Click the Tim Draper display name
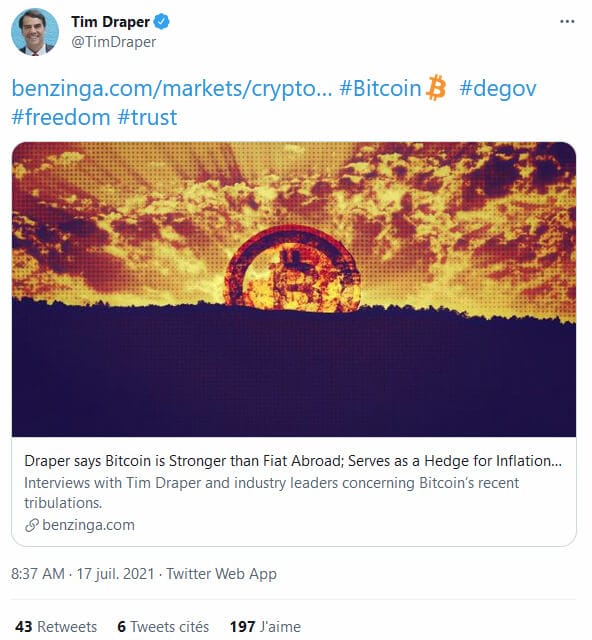This screenshot has height=640, width=592. pos(110,22)
